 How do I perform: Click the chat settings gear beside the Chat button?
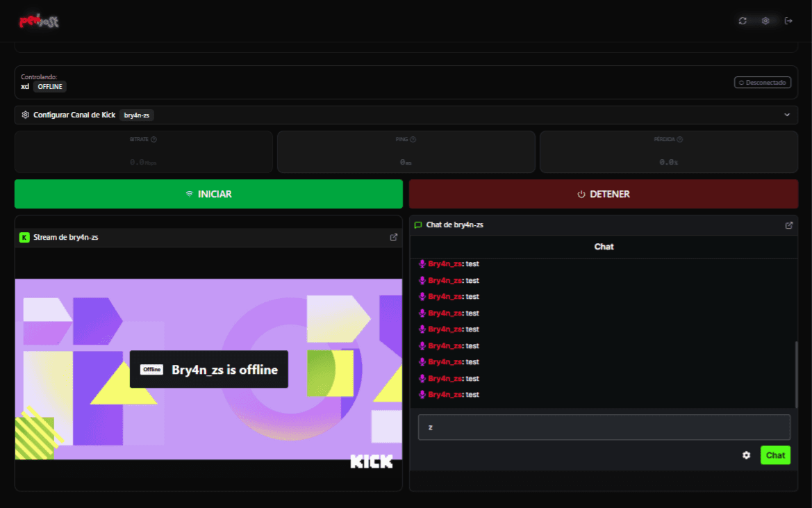point(746,455)
